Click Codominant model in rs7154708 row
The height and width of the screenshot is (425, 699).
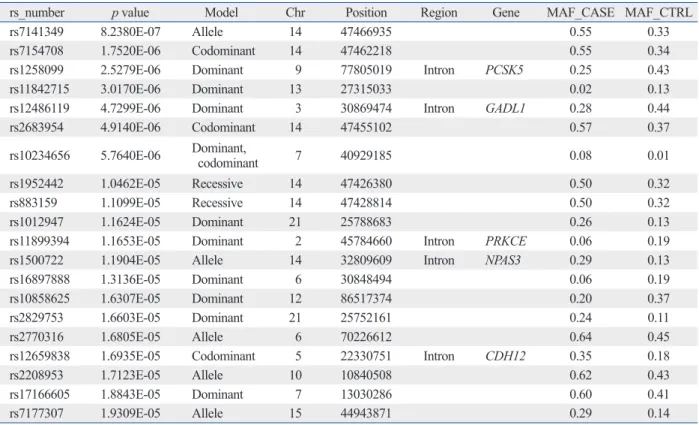click(223, 51)
